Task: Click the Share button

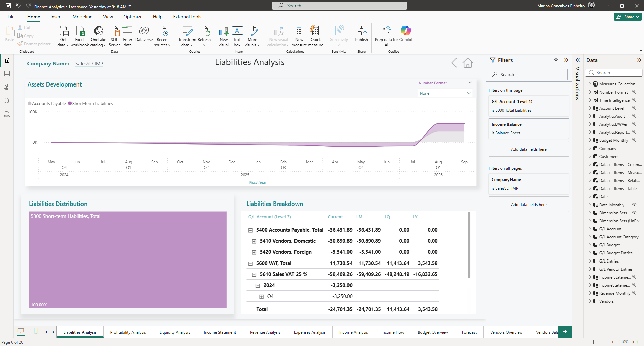Action: tap(628, 17)
